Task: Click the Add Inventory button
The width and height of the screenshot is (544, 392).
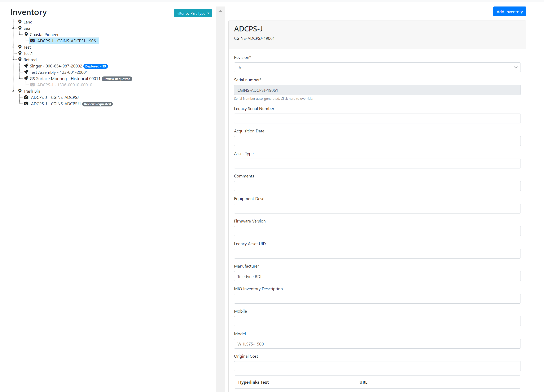Action: pos(509,11)
